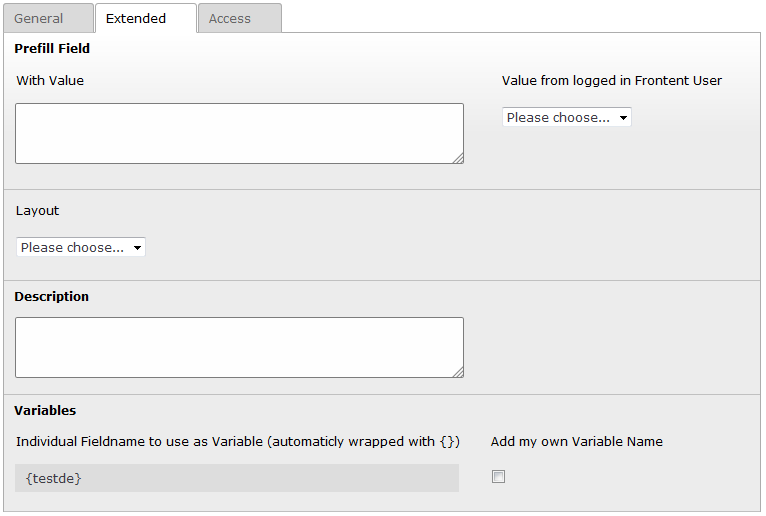
Task: Open the Layout 'Please choose...' dropdown
Action: (x=80, y=247)
